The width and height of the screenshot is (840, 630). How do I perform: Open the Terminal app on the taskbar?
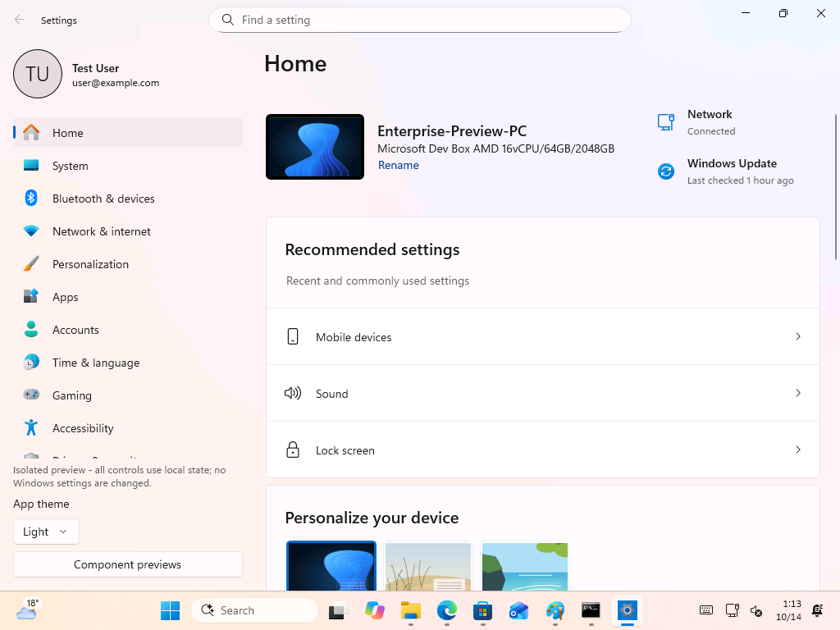click(x=591, y=610)
